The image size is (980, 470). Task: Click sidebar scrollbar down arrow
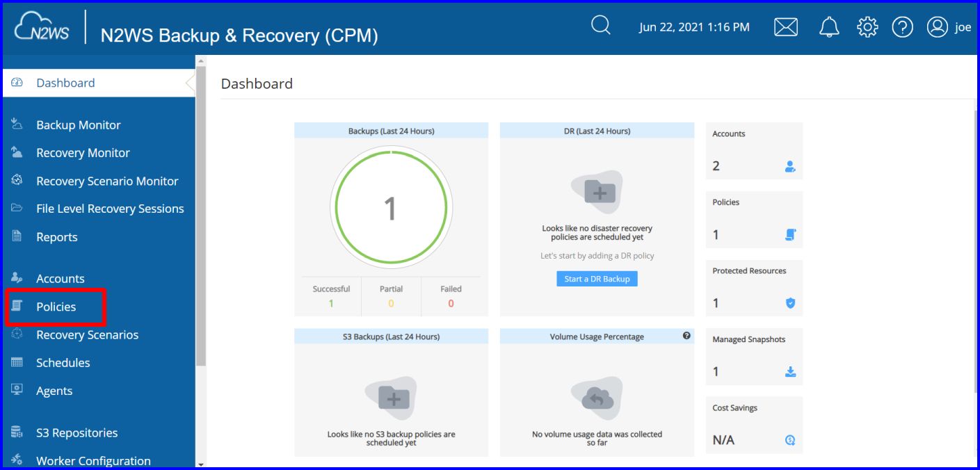(201, 464)
